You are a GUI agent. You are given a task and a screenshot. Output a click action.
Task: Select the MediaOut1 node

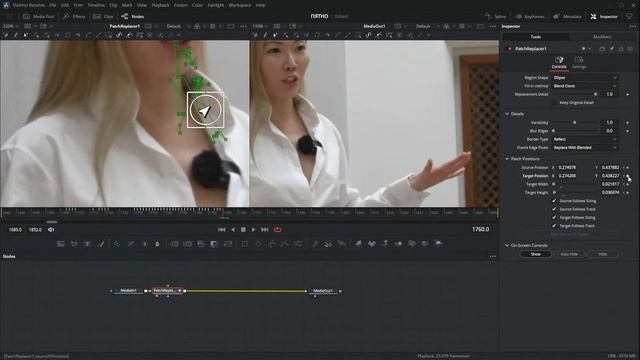coord(323,291)
